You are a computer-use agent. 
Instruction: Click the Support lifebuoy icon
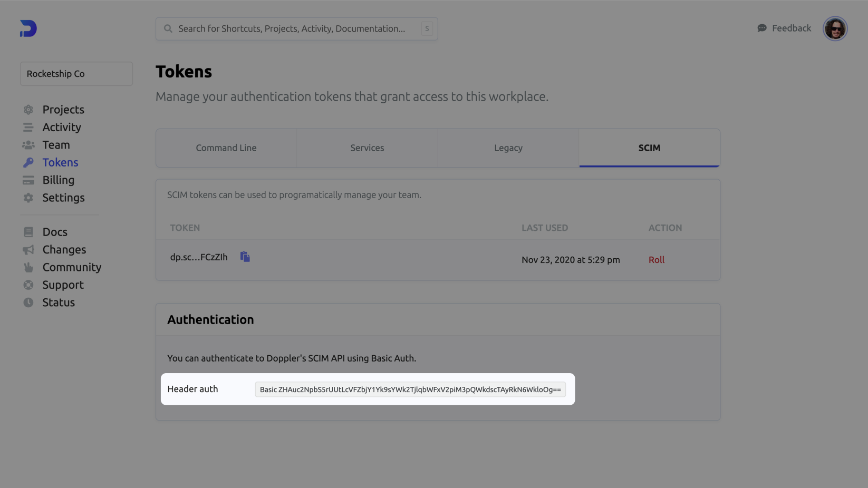tap(28, 285)
